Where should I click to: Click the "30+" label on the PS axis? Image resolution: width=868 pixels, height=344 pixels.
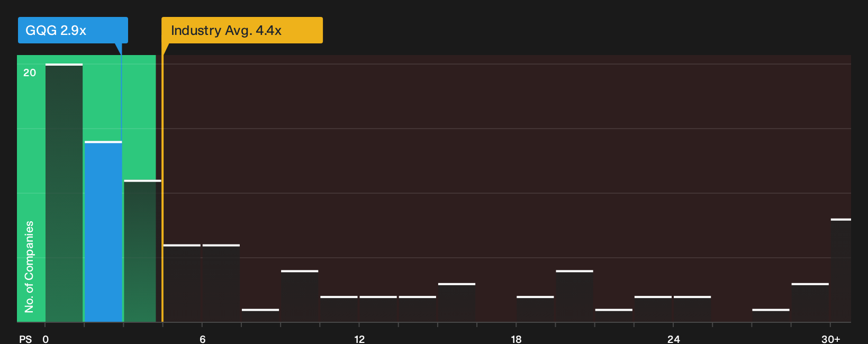tap(830, 339)
